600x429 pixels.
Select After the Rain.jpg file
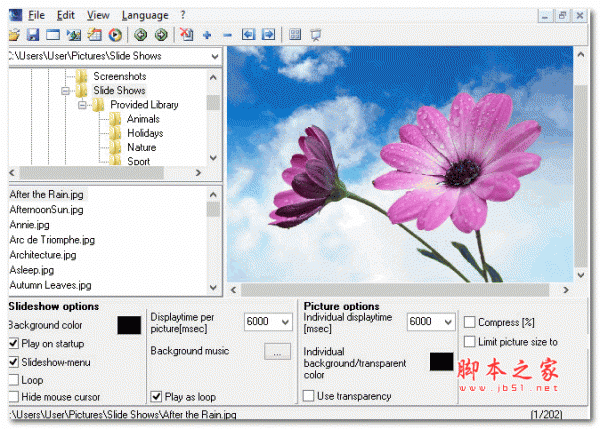coord(47,195)
